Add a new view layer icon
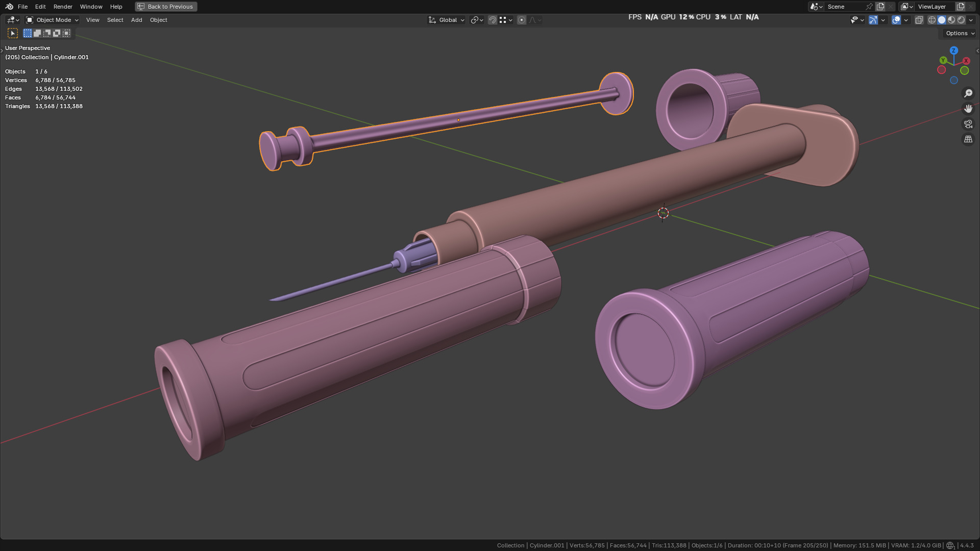The image size is (980, 551). pyautogui.click(x=960, y=7)
